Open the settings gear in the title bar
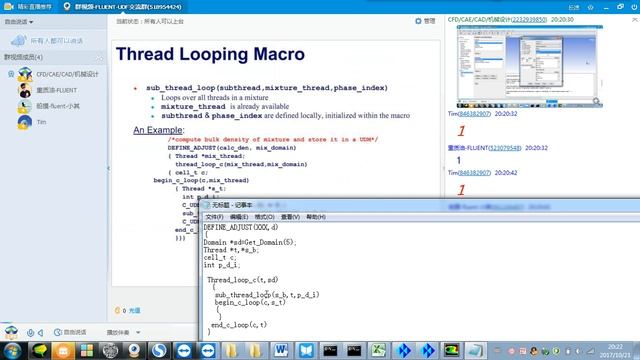640x360 pixels. 590,7
